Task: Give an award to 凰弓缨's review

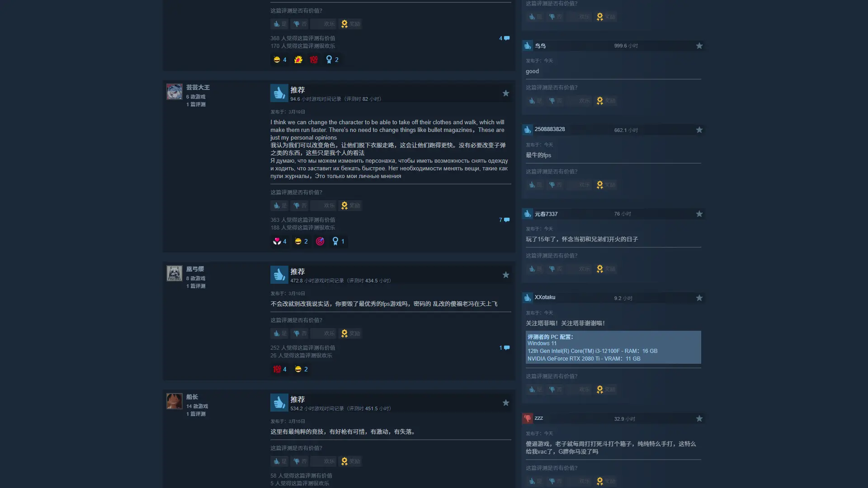Action: [x=350, y=333]
